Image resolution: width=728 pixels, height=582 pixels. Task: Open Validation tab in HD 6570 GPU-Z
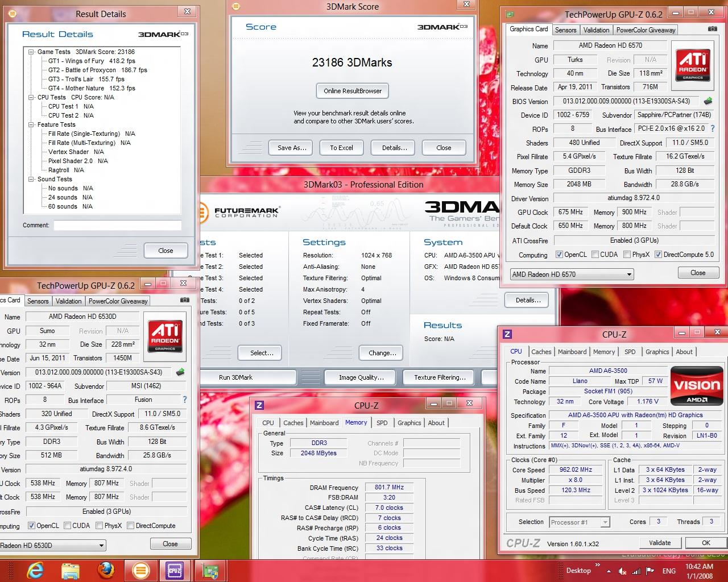(596, 30)
